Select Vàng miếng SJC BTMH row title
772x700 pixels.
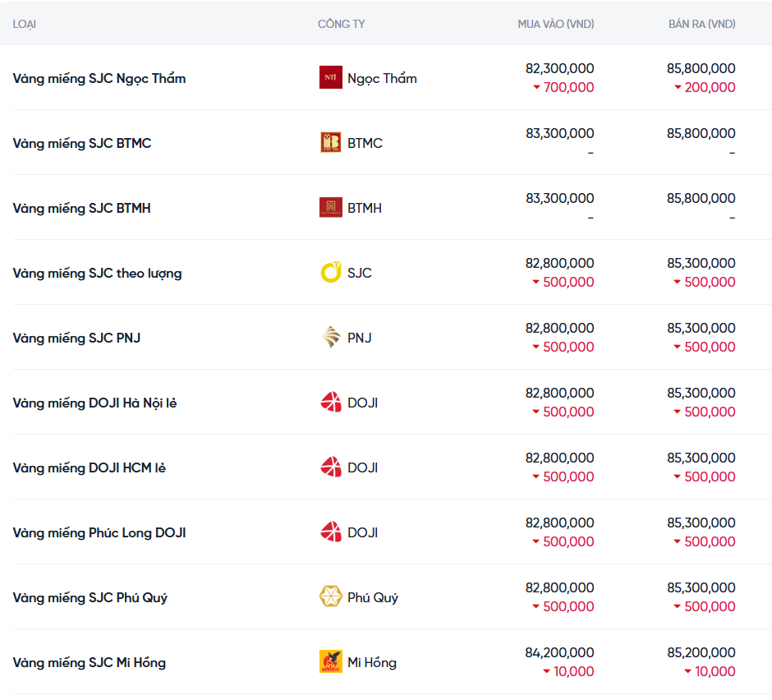pyautogui.click(x=82, y=209)
